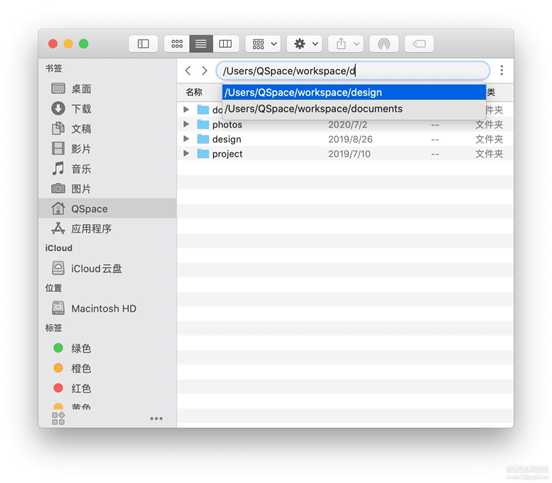Select QSpace home in the sidebar
This screenshot has height=483, width=552.
click(x=107, y=208)
